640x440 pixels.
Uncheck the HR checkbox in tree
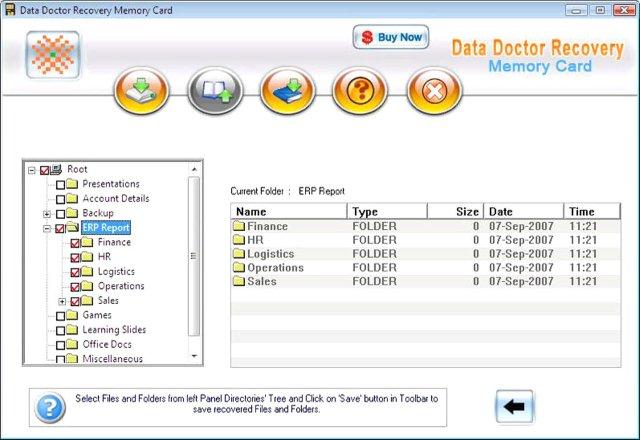(x=75, y=258)
